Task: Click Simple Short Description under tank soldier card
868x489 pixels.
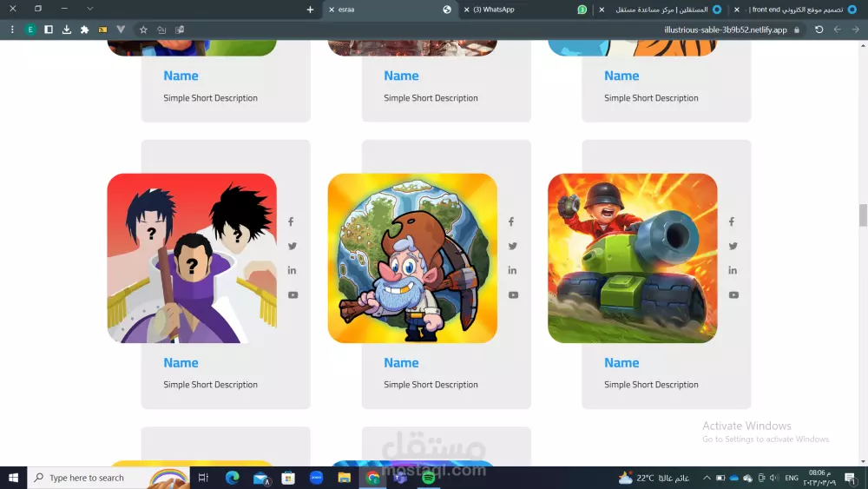Action: tap(651, 384)
